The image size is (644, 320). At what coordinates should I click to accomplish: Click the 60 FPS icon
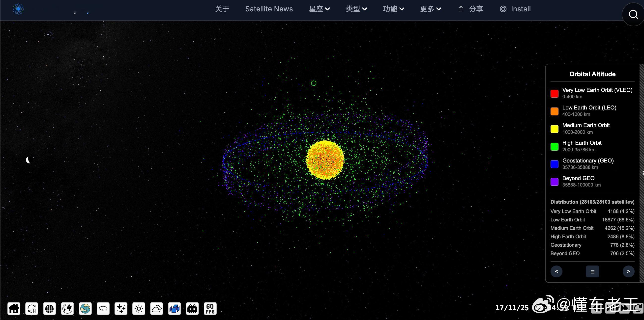[210, 309]
